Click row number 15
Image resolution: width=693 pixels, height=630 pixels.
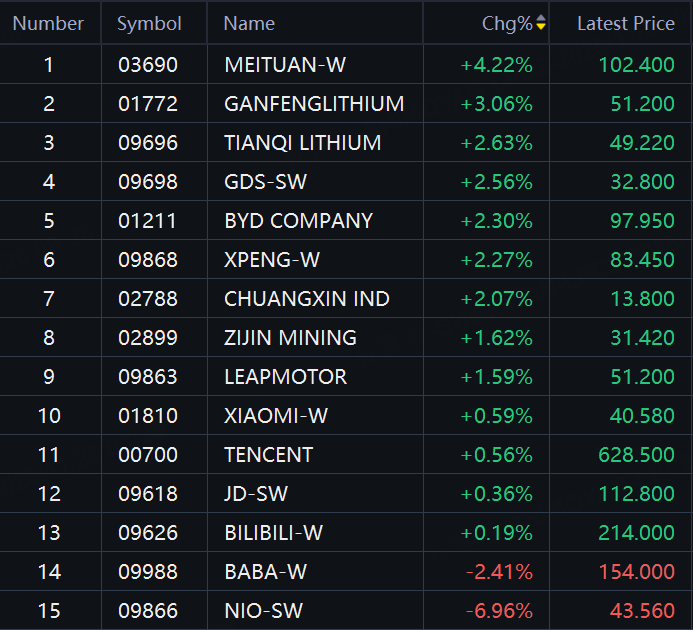click(x=49, y=611)
